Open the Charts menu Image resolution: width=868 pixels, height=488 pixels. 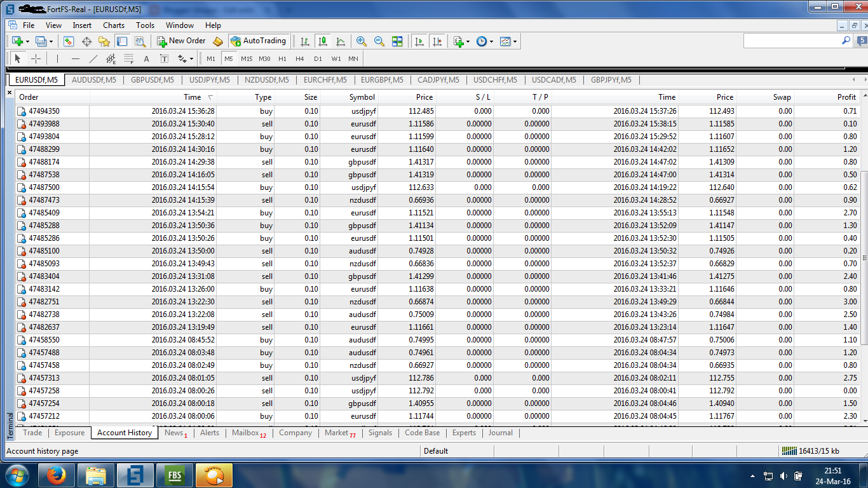114,25
